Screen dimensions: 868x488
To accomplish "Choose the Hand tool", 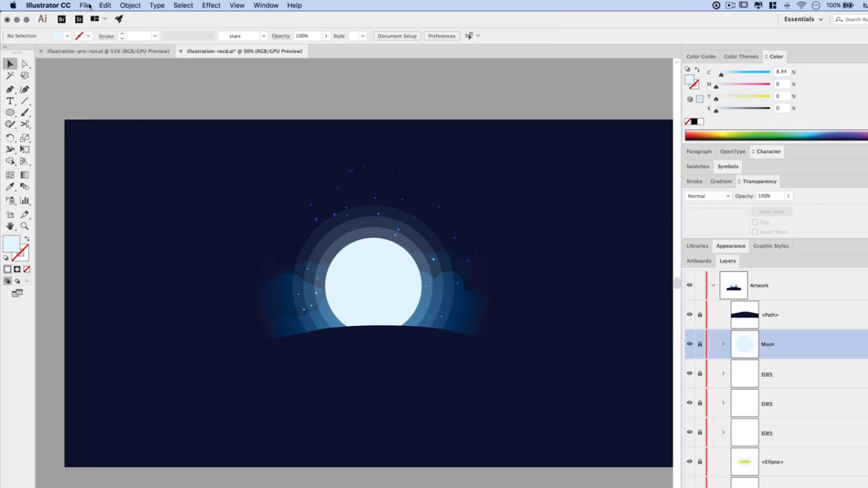I will pyautogui.click(x=10, y=226).
